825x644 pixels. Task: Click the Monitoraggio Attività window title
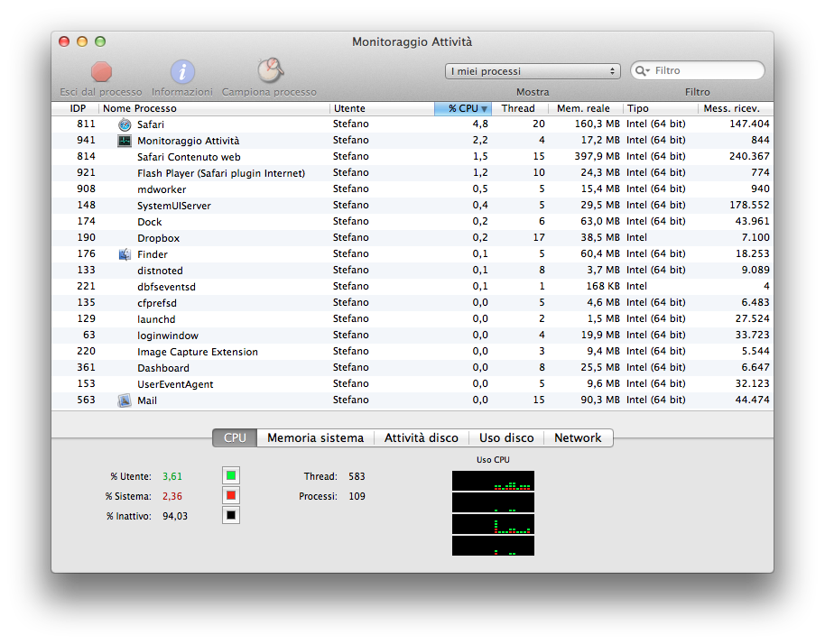point(412,42)
